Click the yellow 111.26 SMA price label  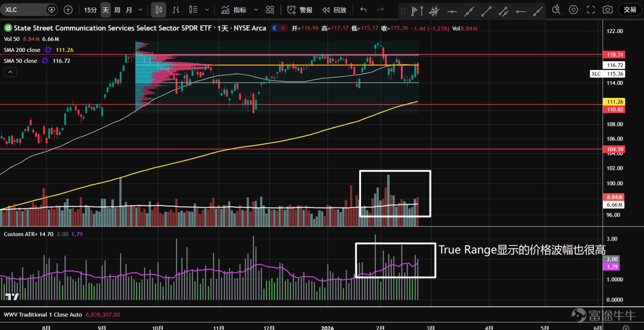(614, 102)
